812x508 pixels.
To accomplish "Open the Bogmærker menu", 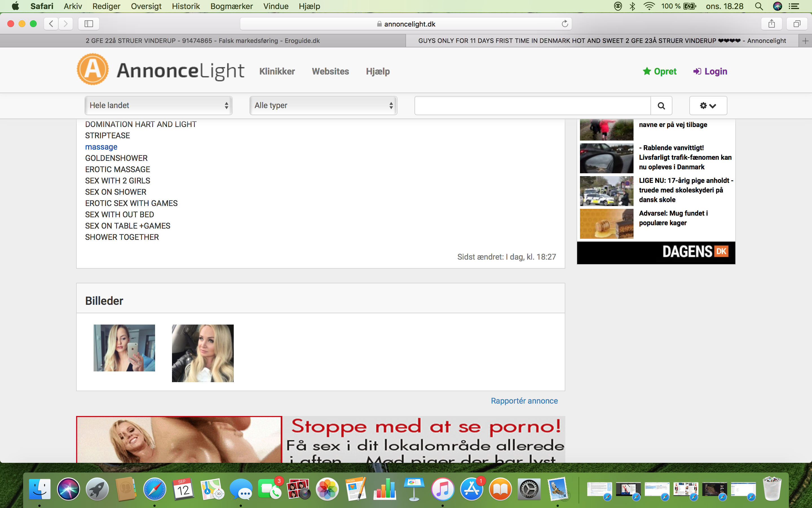I will (x=231, y=6).
